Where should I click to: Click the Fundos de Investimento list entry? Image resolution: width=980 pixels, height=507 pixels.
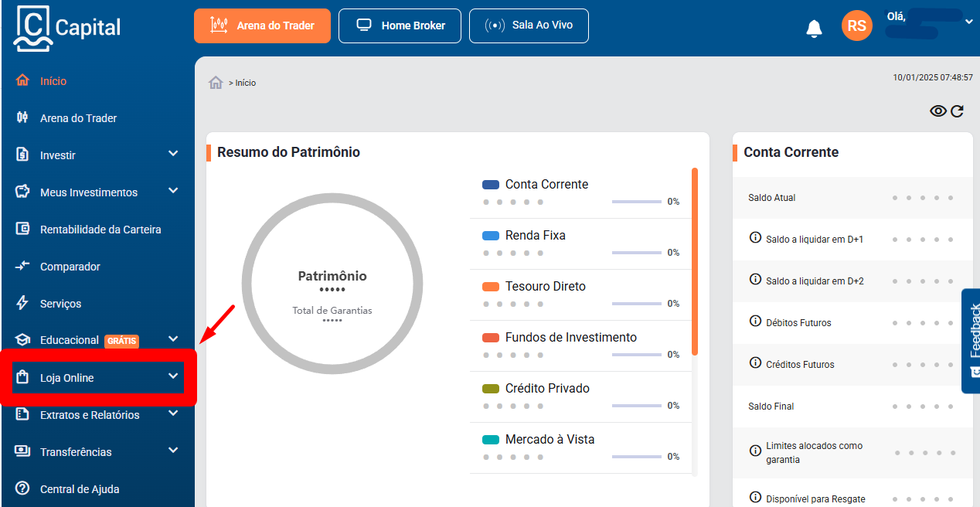(x=581, y=346)
